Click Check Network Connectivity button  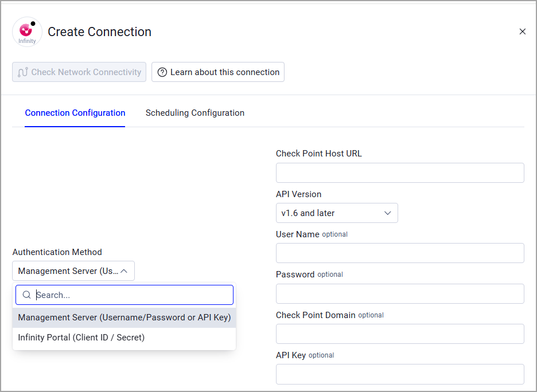tap(79, 72)
